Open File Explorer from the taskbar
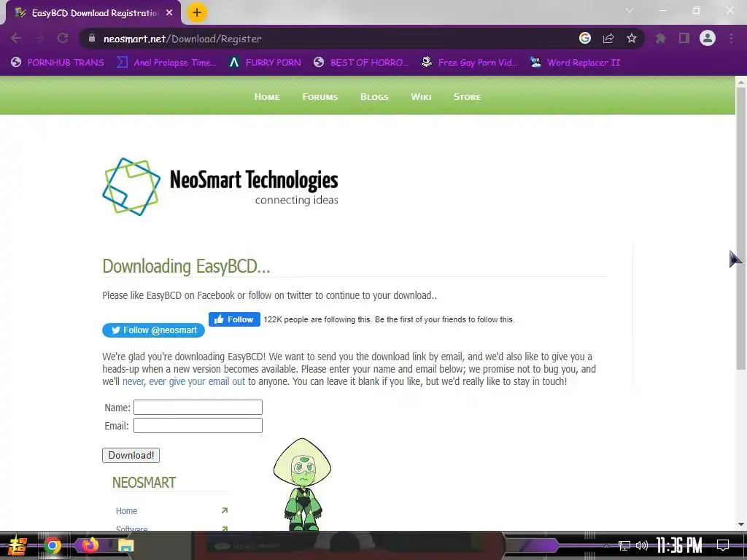 point(125,545)
